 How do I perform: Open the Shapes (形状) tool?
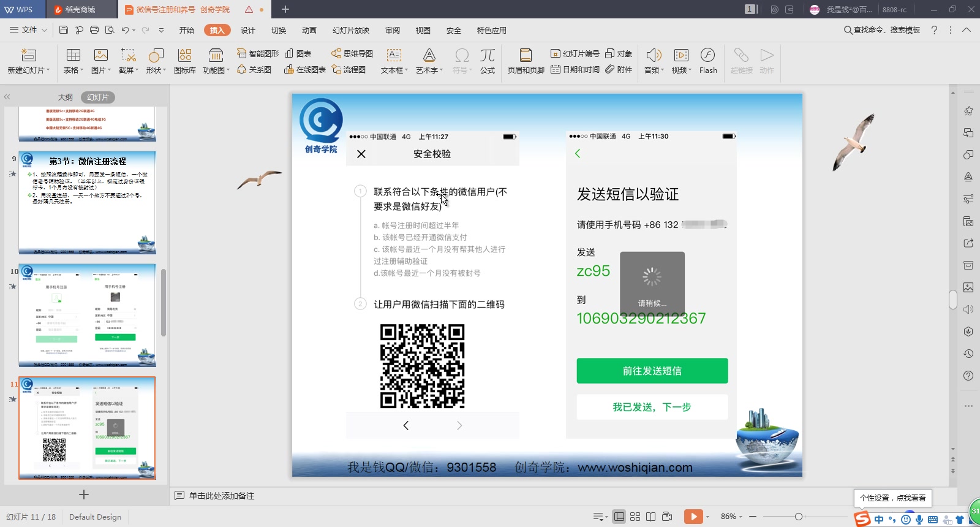[x=156, y=55]
